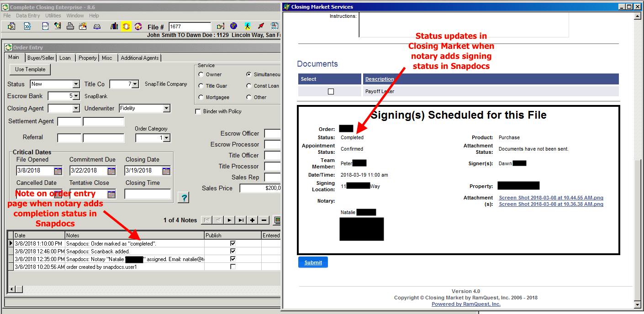Click the pointing hand icon beside File # field
The height and width of the screenshot is (314, 644).
click(221, 26)
